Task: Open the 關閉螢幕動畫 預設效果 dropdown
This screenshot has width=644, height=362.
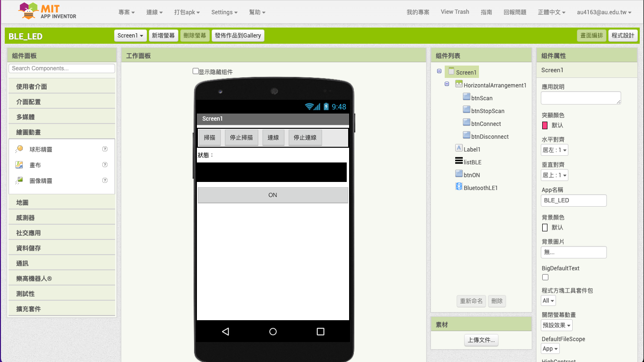Action: (x=557, y=325)
